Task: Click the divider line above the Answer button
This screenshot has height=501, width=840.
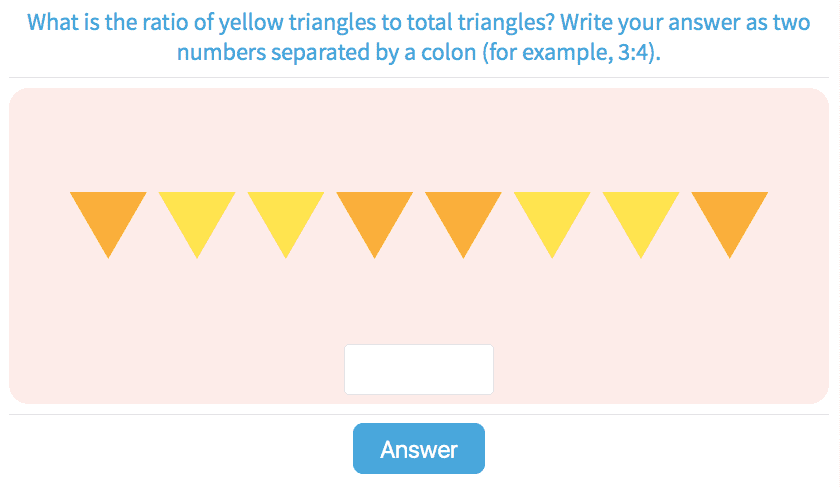Action: tap(200, 414)
